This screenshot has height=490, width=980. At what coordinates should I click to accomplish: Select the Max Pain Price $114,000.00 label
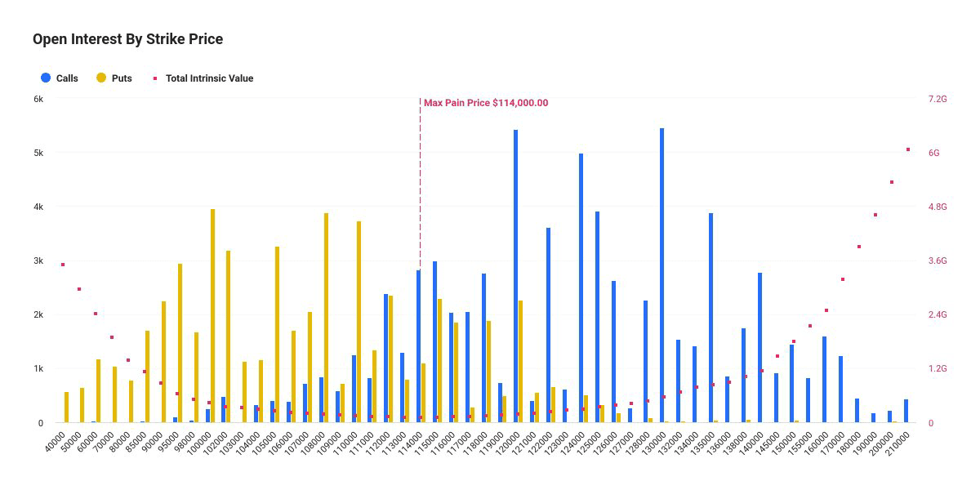pyautogui.click(x=486, y=103)
